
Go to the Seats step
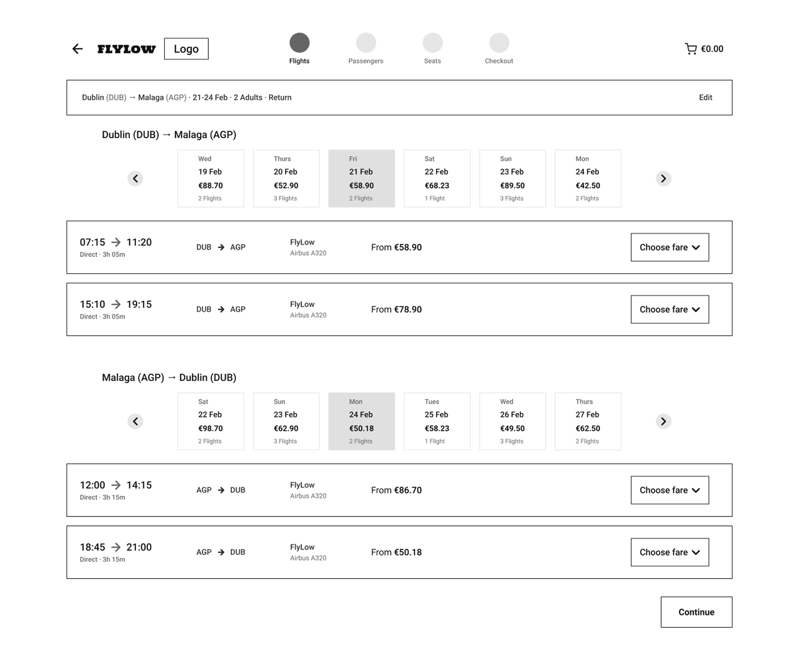[432, 43]
